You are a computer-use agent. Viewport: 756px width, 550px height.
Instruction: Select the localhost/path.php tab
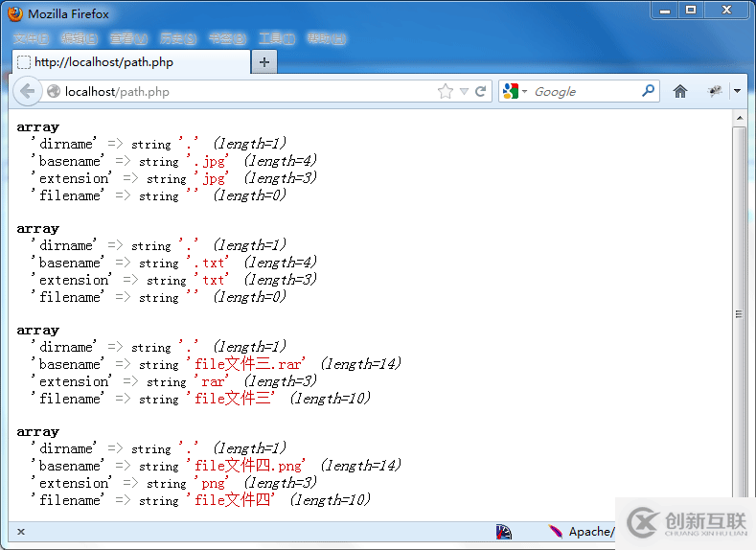(129, 62)
